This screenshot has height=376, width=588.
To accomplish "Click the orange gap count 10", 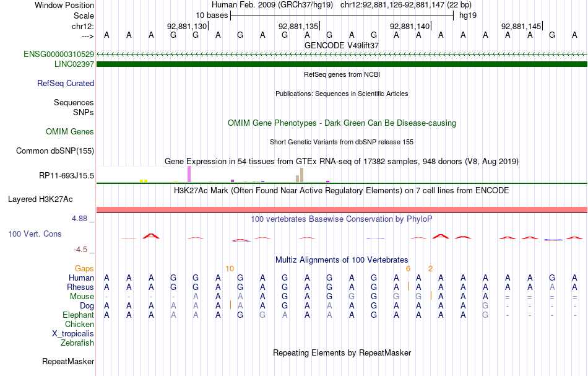I will pyautogui.click(x=230, y=269).
